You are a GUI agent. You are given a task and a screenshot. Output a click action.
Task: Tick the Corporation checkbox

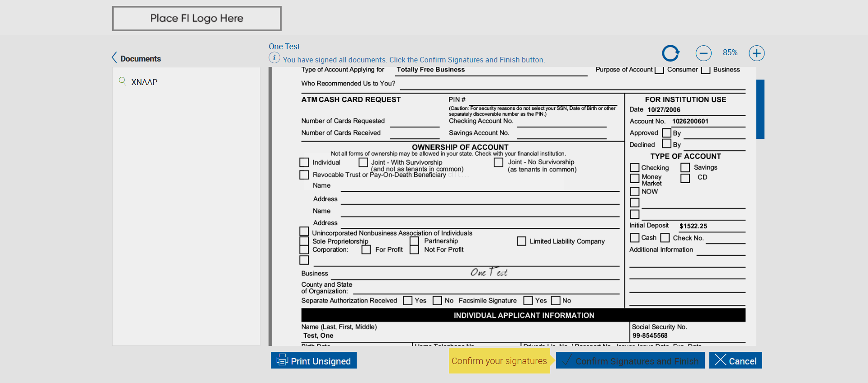tap(304, 250)
